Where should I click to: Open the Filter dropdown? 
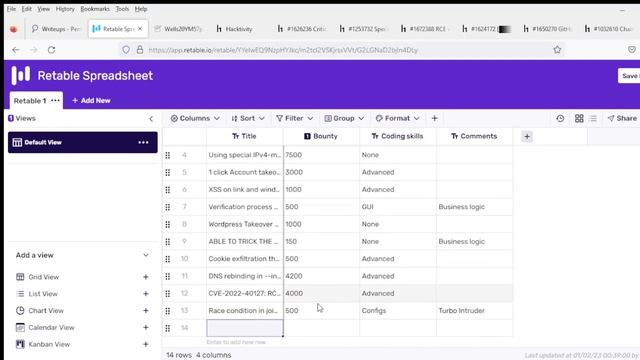point(294,118)
